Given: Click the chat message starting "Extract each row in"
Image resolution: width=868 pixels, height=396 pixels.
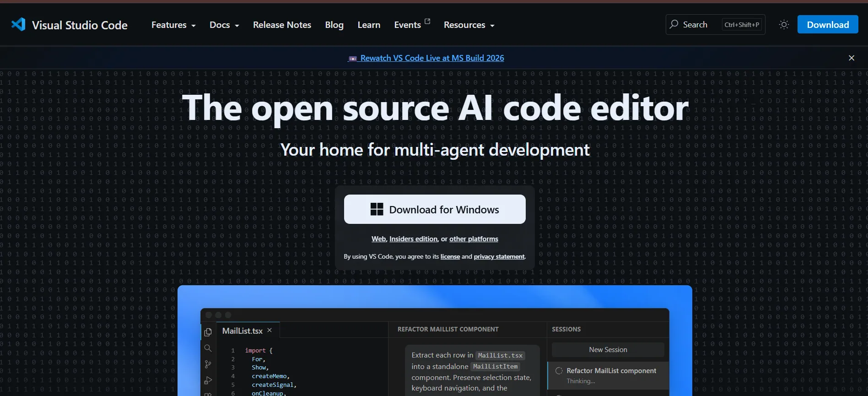Looking at the screenshot, I should click(x=472, y=371).
